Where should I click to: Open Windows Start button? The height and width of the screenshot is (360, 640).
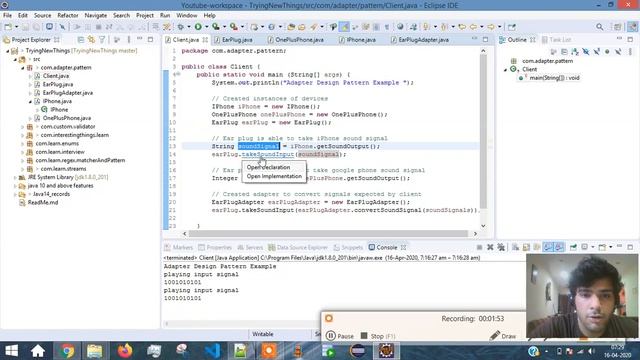pos(11,351)
